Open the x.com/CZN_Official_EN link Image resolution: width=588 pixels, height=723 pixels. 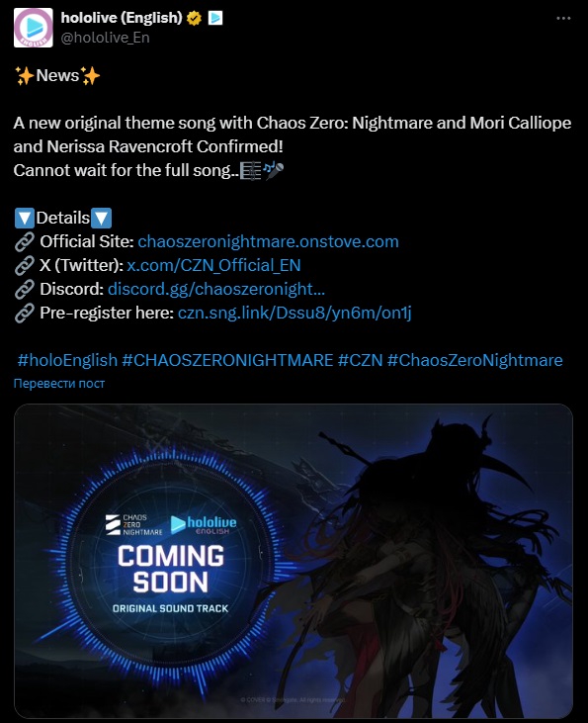(x=213, y=265)
